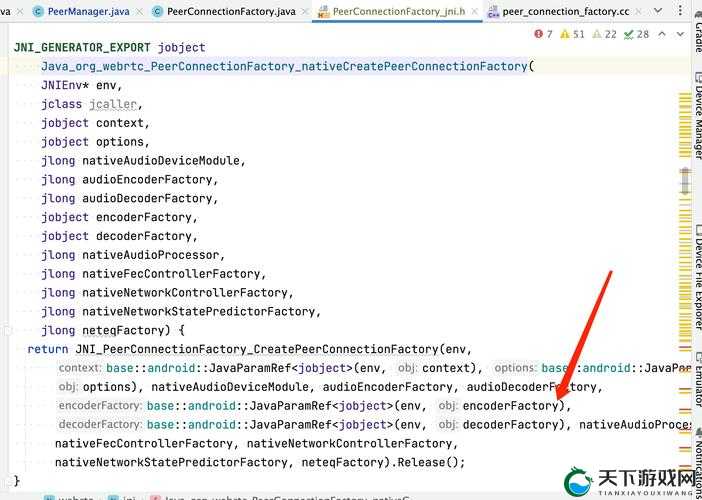
Task: Click the JNI_GENERATOR_EXPORT macro
Action: click(82, 47)
